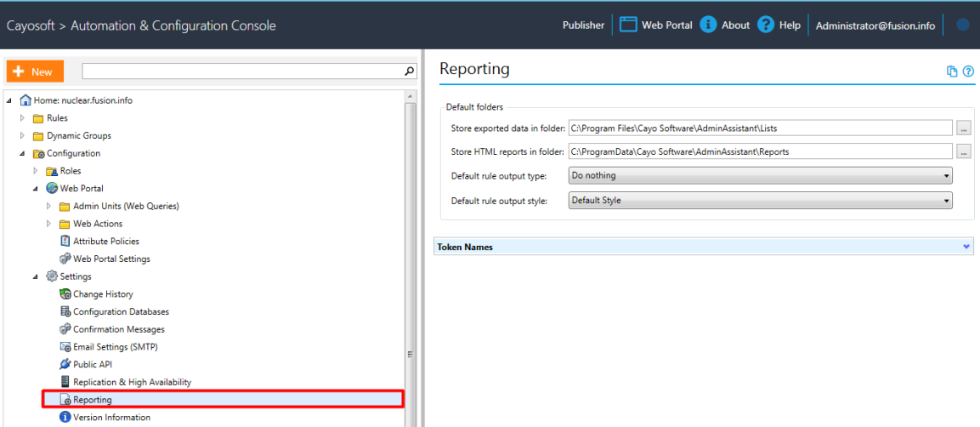Viewport: 980px width, 427px height.
Task: Collapse the Settings tree node
Action: coord(36,276)
